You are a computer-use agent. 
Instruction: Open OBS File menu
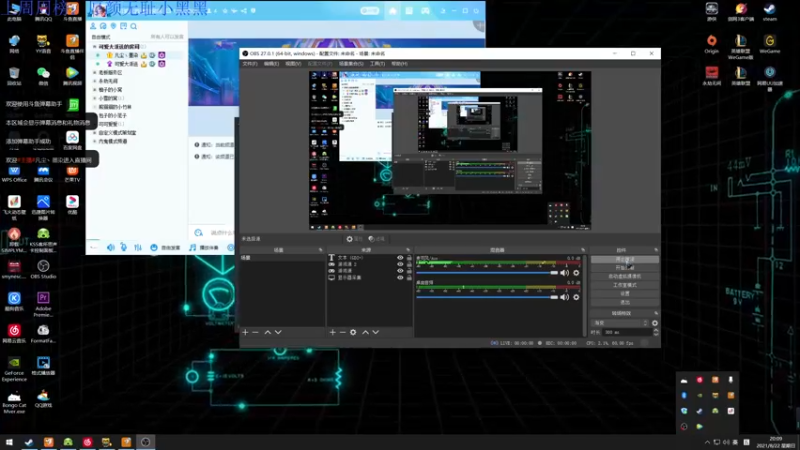tap(249, 64)
